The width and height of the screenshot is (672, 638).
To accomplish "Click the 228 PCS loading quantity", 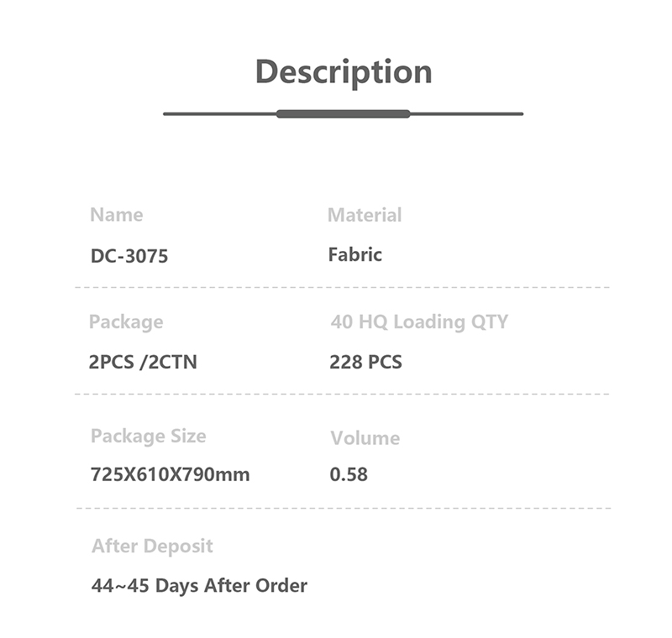I will (365, 363).
